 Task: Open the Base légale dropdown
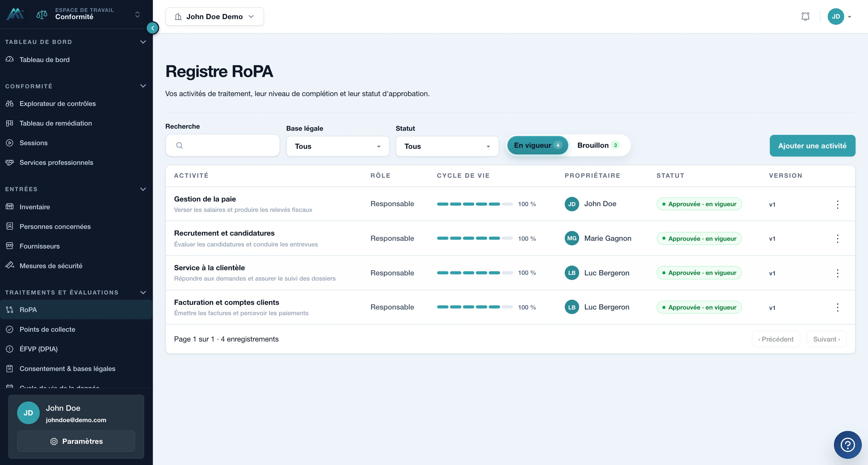click(338, 146)
